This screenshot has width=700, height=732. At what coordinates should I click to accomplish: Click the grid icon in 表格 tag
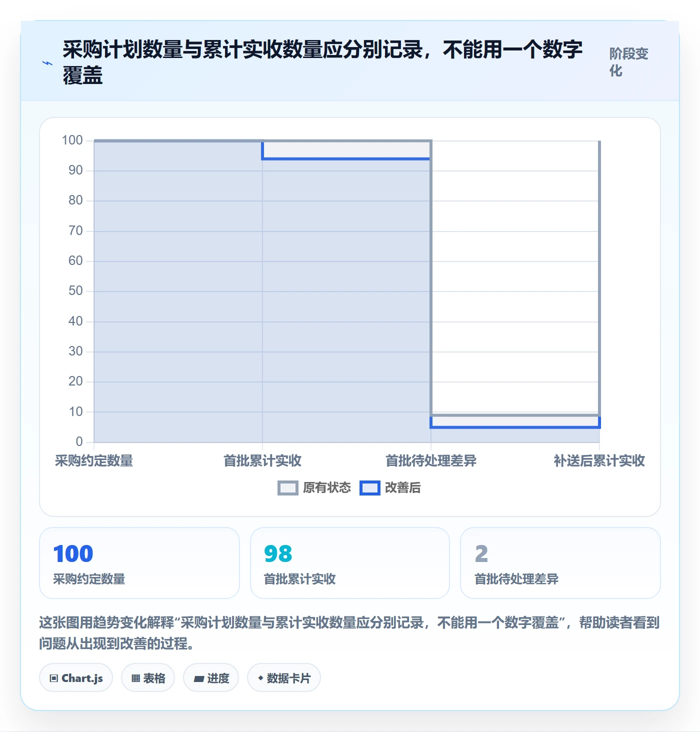pyautogui.click(x=136, y=678)
